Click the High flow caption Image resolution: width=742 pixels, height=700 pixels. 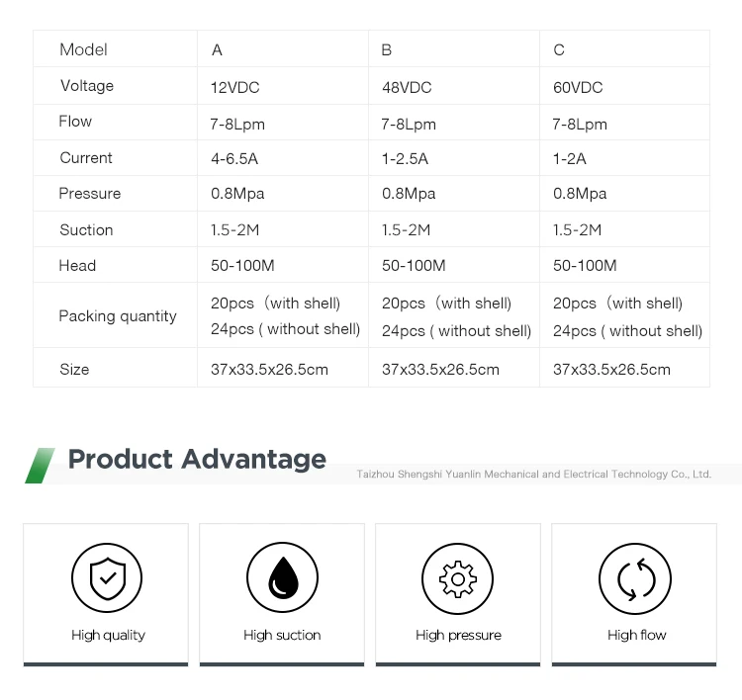coord(636,635)
